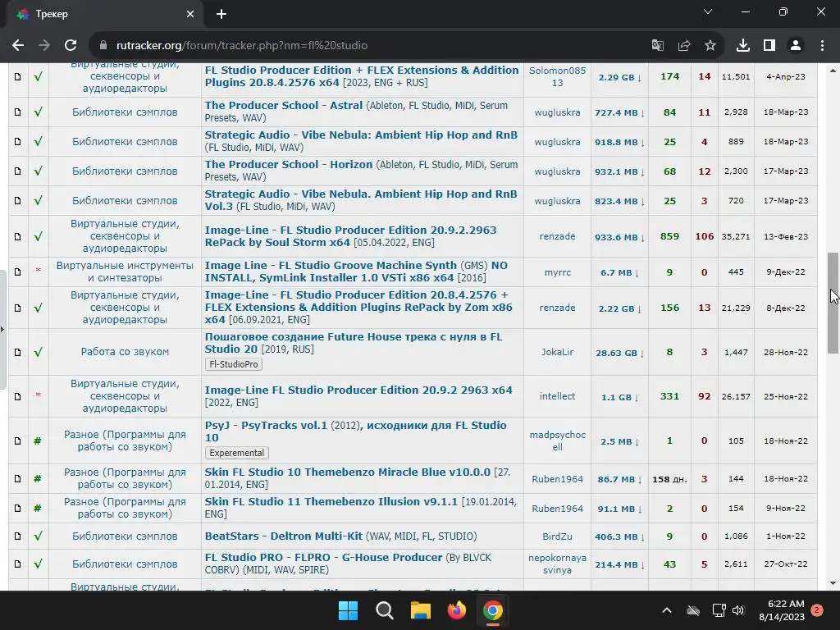Open author madpsychocell profile
This screenshot has width=840, height=630.
(557, 441)
